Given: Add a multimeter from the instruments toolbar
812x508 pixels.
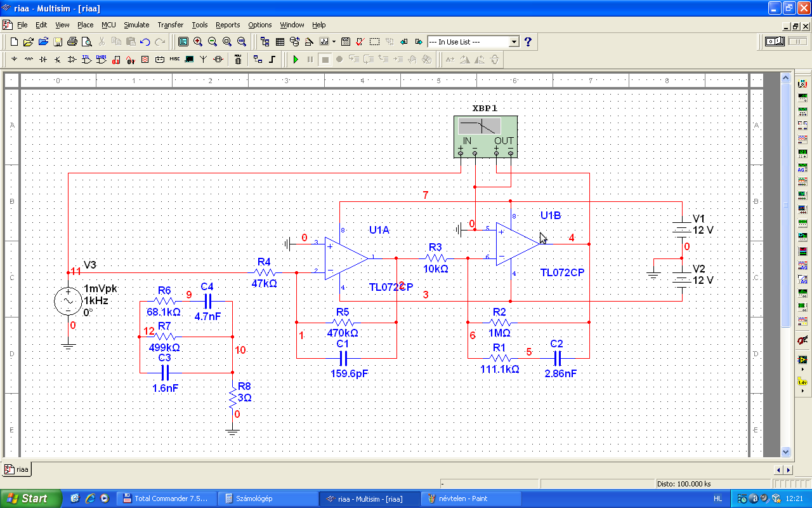Looking at the screenshot, I should [x=802, y=83].
